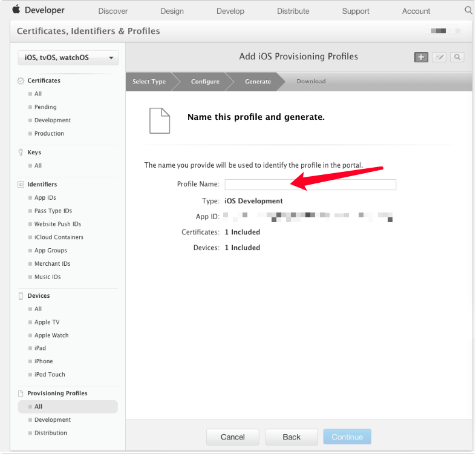Show iPod Touch devices
Screen dimensions: 476x454
50,375
